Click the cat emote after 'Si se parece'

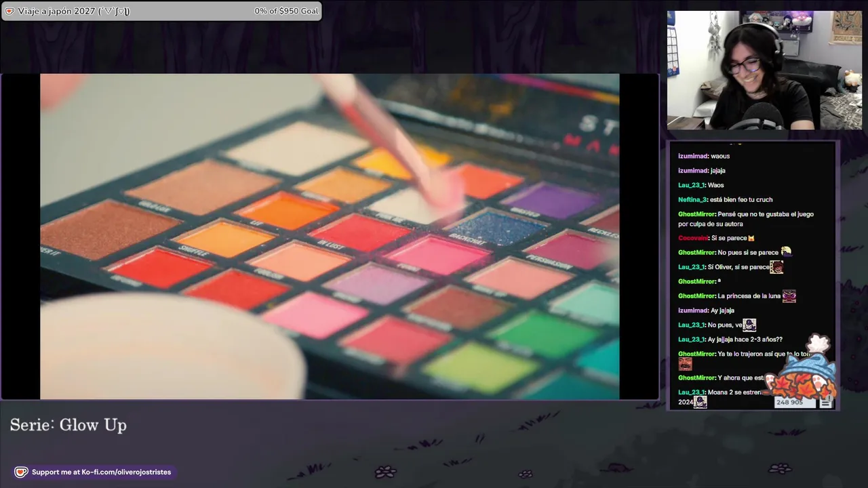click(x=751, y=238)
